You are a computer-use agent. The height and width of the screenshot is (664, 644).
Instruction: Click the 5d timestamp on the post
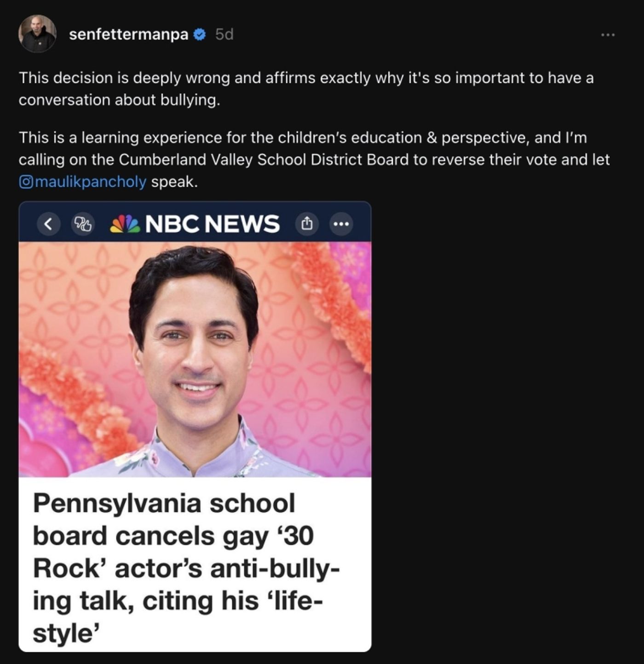224,34
